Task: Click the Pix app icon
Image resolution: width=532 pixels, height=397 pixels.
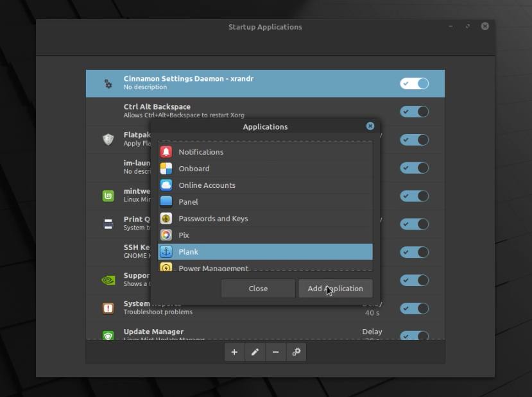Action: coord(166,235)
